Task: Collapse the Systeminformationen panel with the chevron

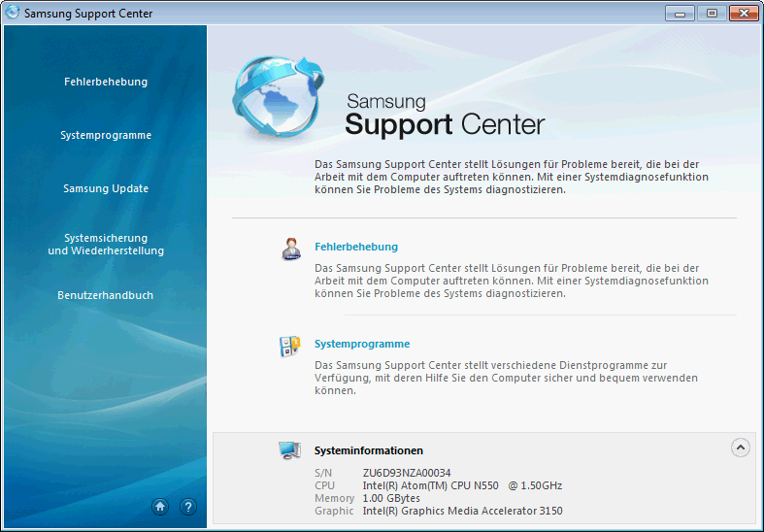Action: 740,448
